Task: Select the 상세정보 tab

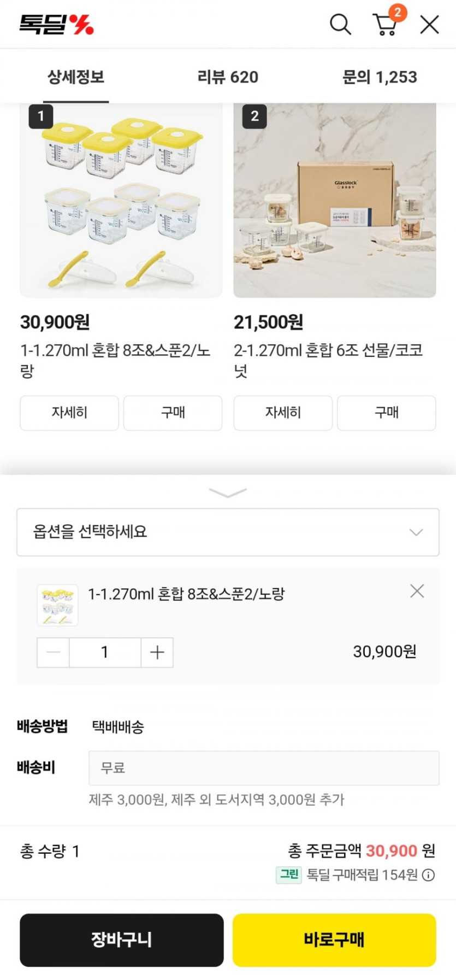Action: click(x=76, y=77)
